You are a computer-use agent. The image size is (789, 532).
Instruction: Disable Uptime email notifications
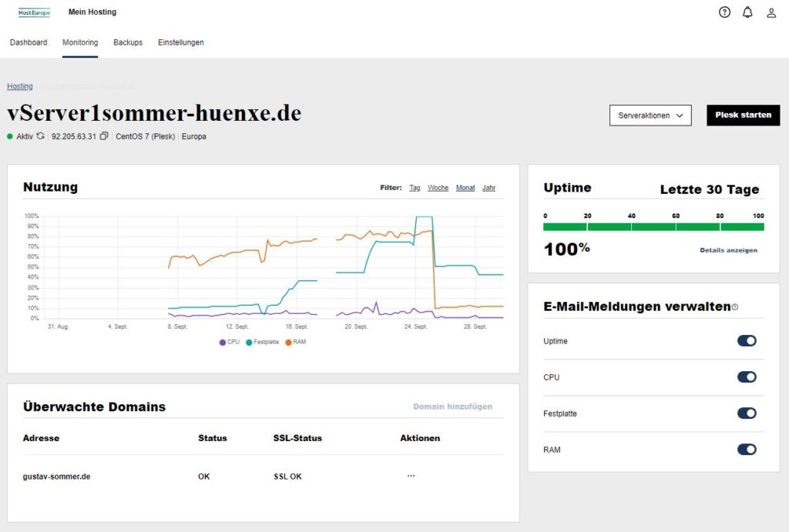click(747, 340)
